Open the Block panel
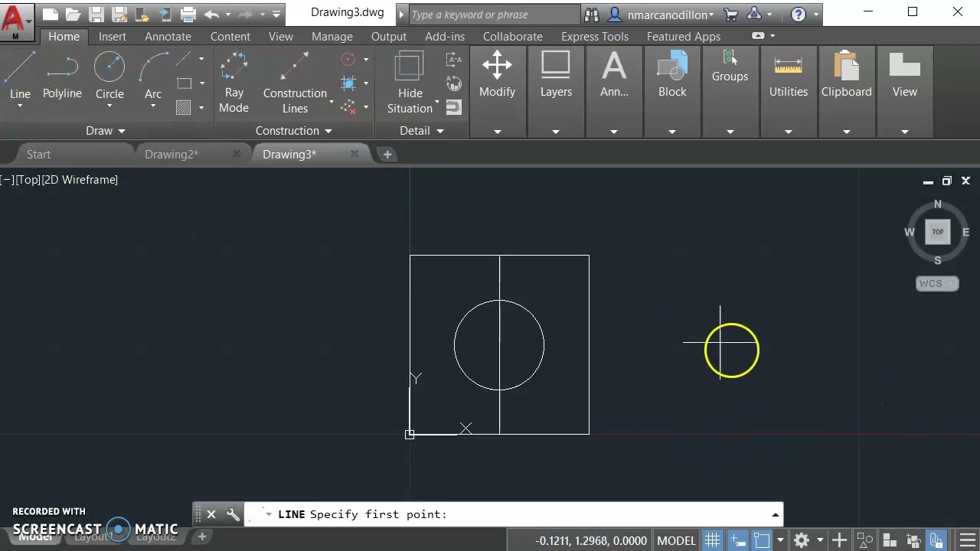980x551 pixels. click(x=672, y=92)
